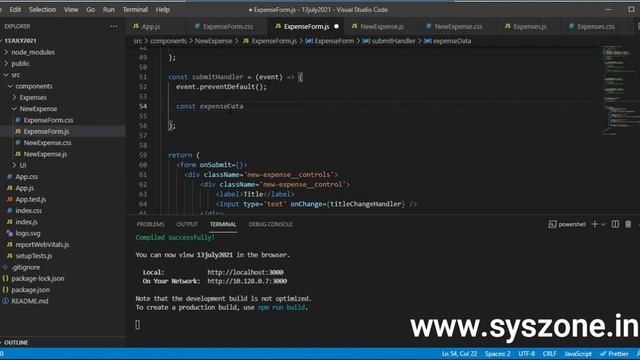
Task: Open the DEBUG CONSOLE tab
Action: click(x=270, y=224)
